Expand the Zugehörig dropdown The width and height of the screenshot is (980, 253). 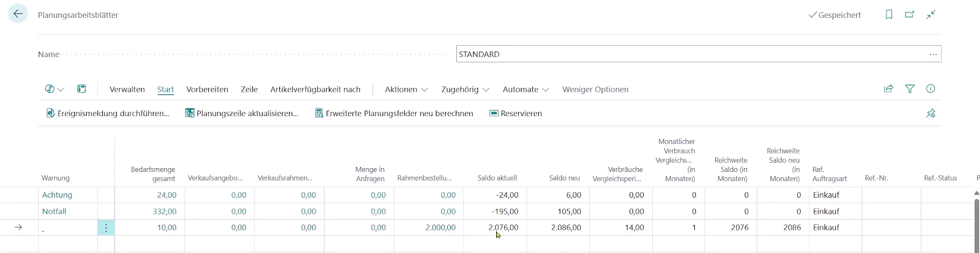pyautogui.click(x=466, y=89)
